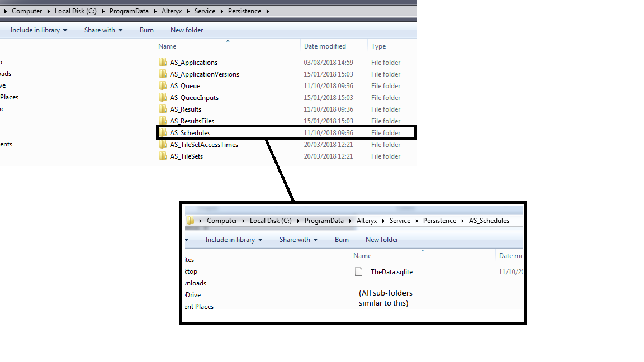Open the AS_TileSets folder
The width and height of the screenshot is (644, 362).
[x=186, y=156]
